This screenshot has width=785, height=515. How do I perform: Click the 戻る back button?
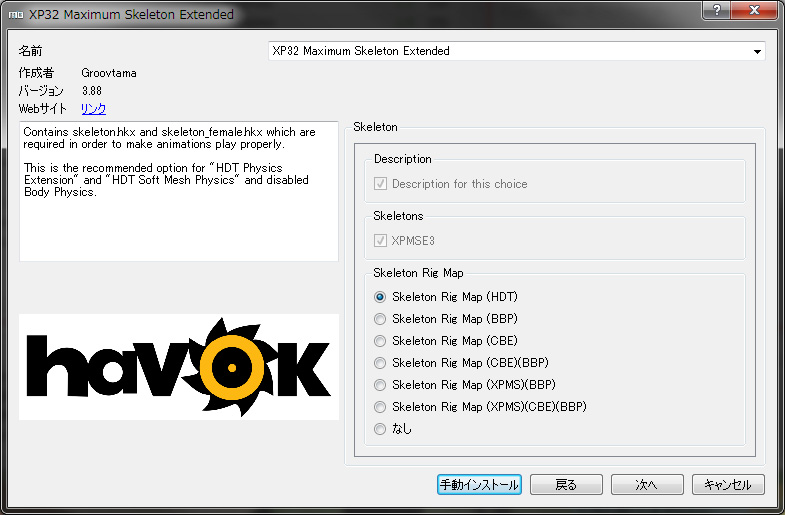tap(566, 484)
